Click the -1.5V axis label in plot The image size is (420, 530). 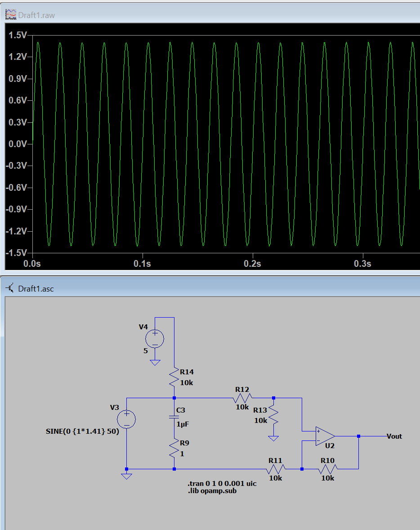(x=16, y=253)
